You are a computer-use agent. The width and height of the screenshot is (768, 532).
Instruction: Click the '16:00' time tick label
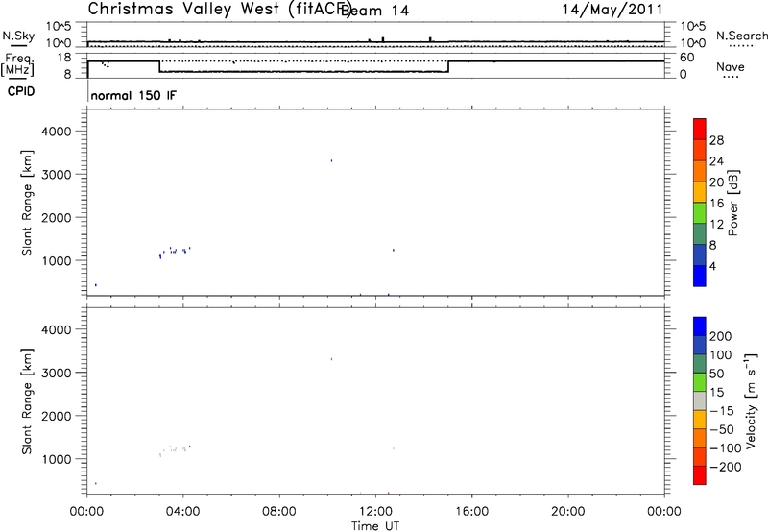(x=471, y=512)
